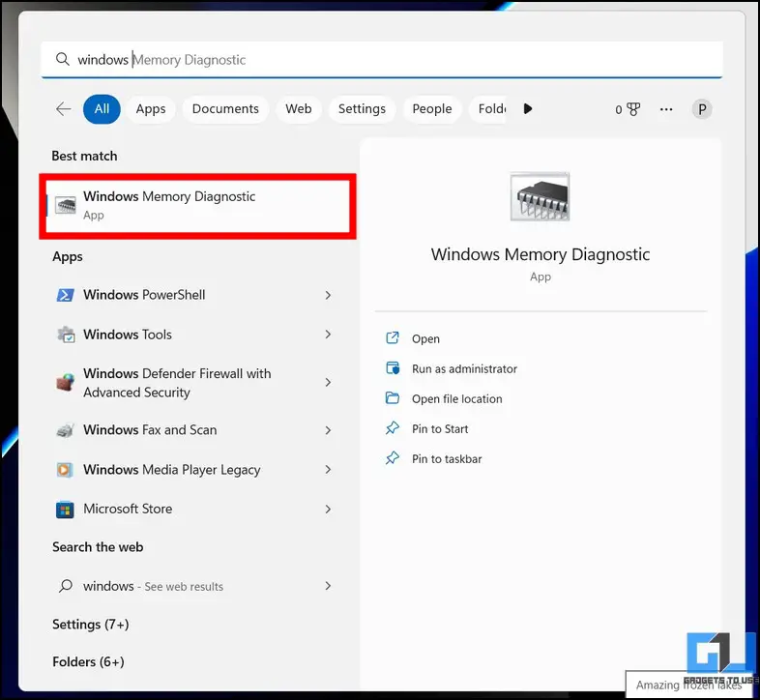Select Pin to Start

click(x=440, y=429)
